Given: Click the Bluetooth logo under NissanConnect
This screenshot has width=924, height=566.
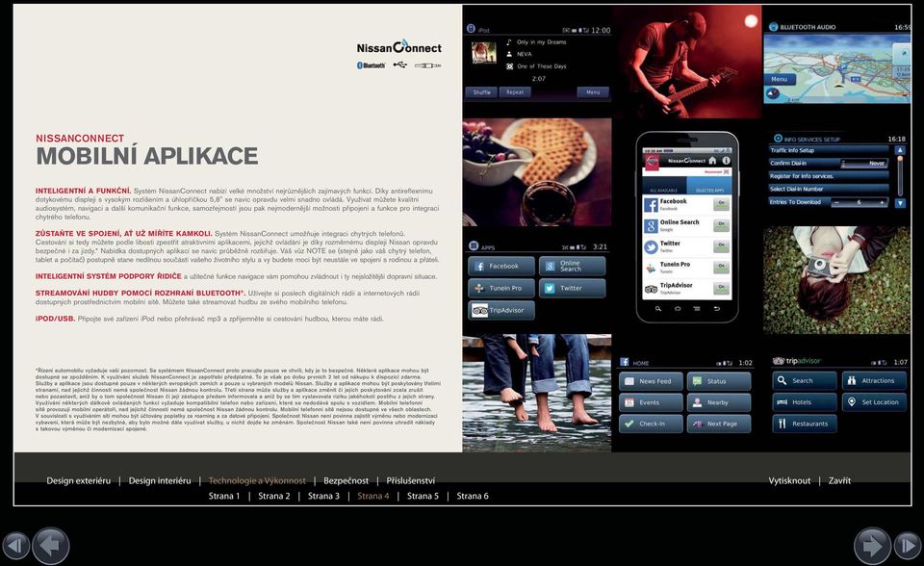Looking at the screenshot, I should coord(372,65).
